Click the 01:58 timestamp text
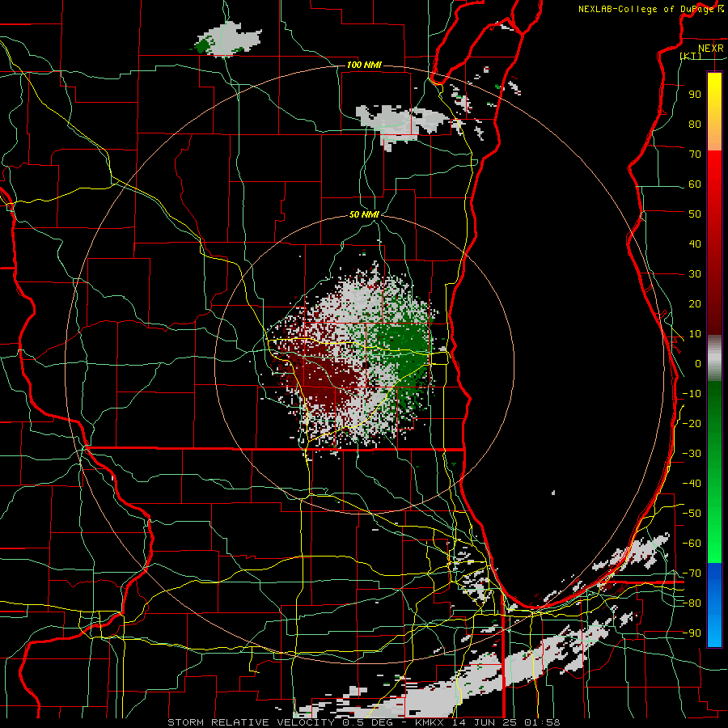Screen dimensions: 728x728 [x=542, y=722]
